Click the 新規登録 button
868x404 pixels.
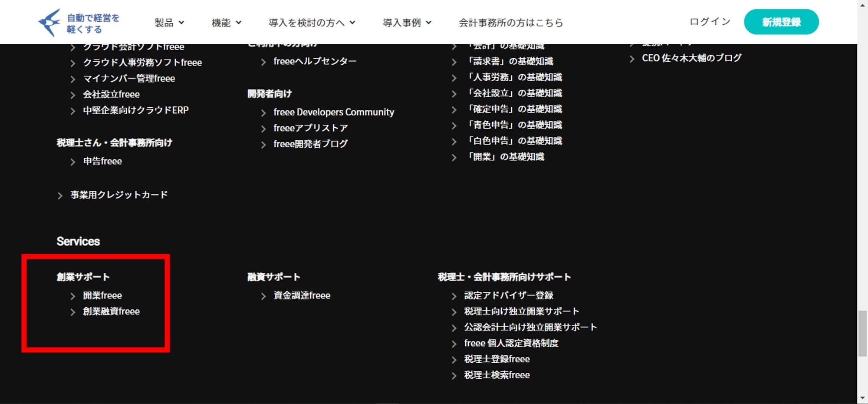point(781,22)
